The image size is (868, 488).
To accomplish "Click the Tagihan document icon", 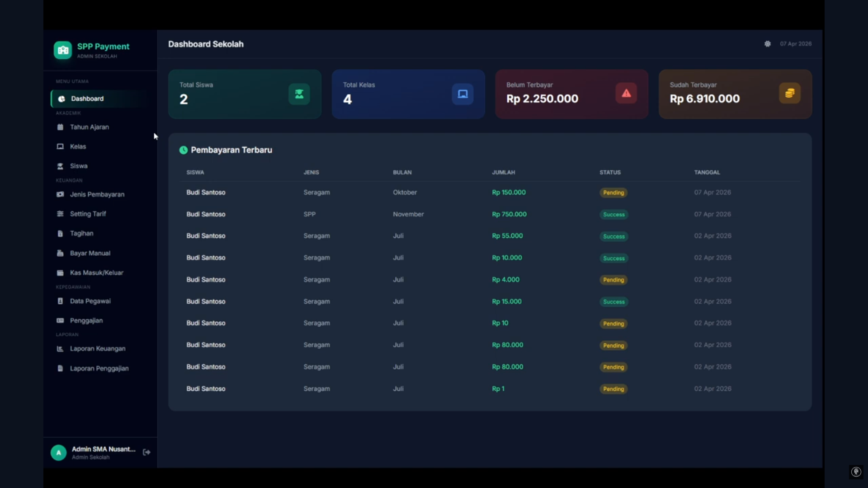I will click(60, 234).
